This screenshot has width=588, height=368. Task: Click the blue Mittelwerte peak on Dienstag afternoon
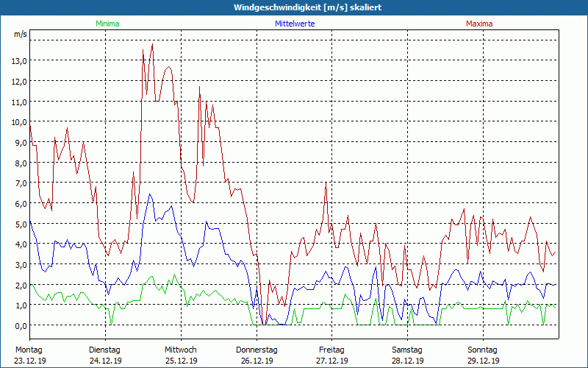(150, 194)
